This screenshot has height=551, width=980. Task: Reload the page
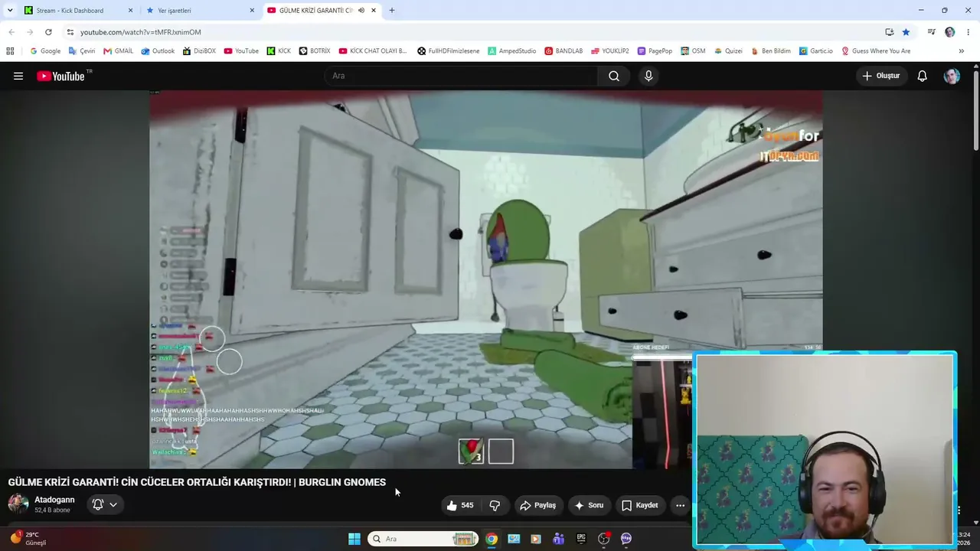(x=48, y=32)
